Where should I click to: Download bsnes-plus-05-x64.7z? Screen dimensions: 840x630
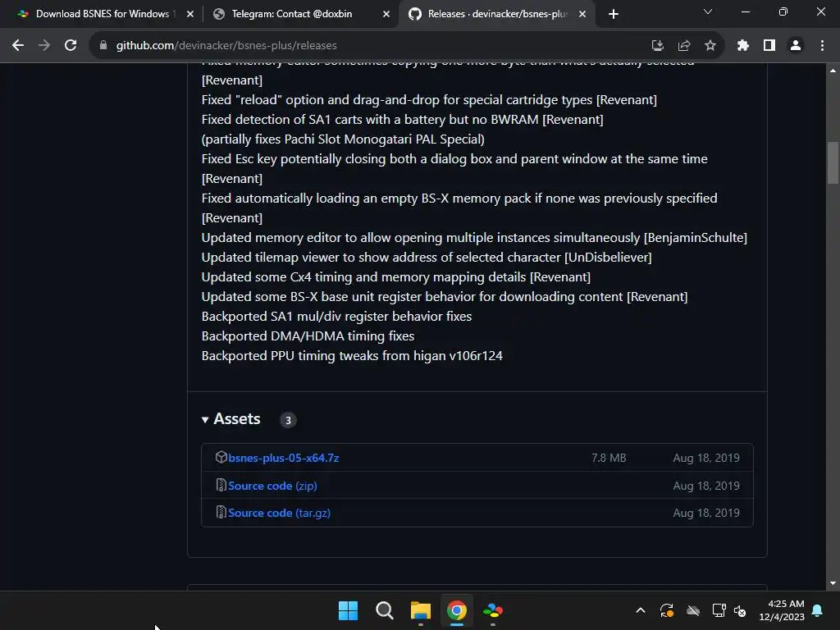(x=283, y=458)
